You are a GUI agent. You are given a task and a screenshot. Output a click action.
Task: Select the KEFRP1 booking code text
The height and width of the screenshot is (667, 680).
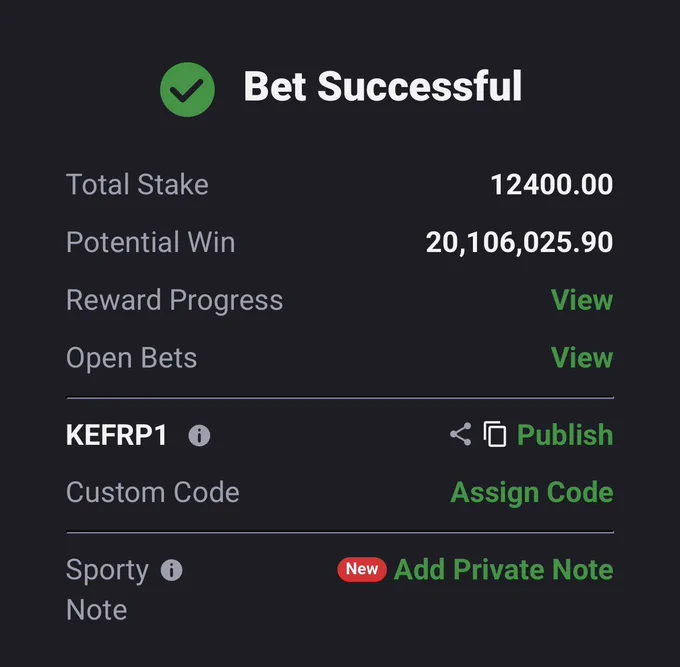click(x=116, y=435)
